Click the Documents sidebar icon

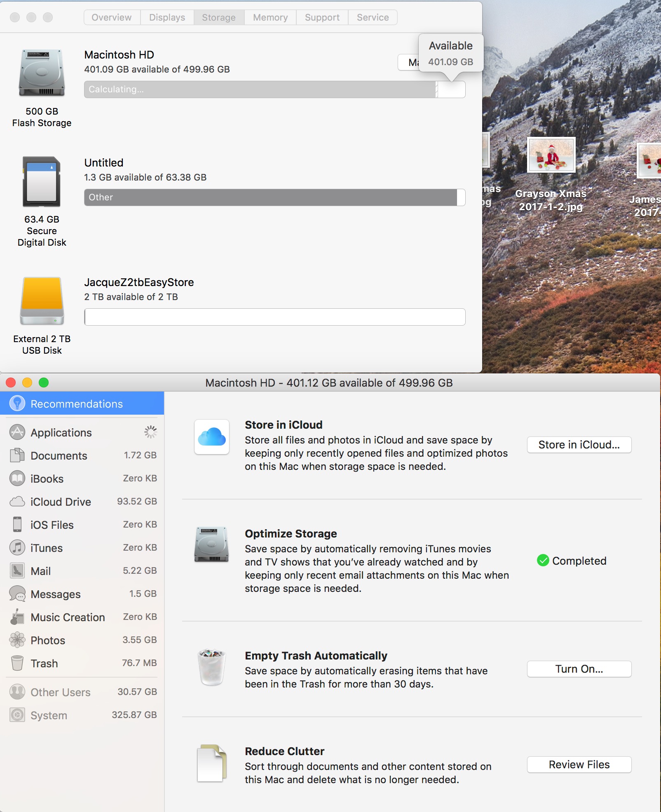coord(17,455)
